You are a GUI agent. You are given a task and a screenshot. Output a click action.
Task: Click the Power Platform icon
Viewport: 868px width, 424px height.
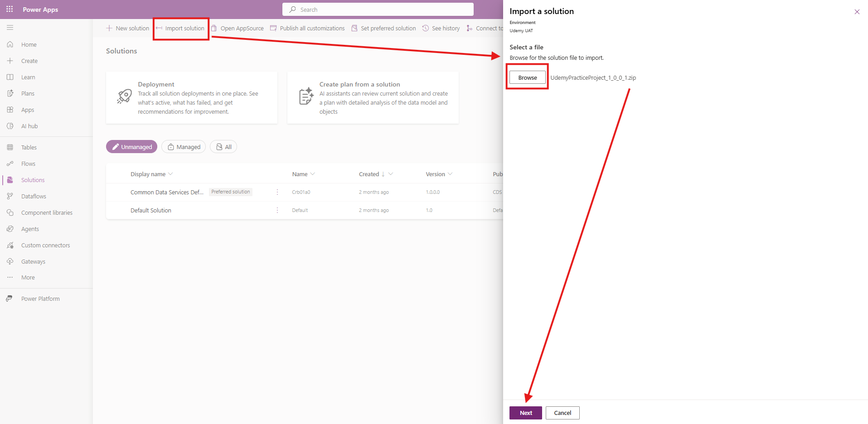pyautogui.click(x=9, y=299)
